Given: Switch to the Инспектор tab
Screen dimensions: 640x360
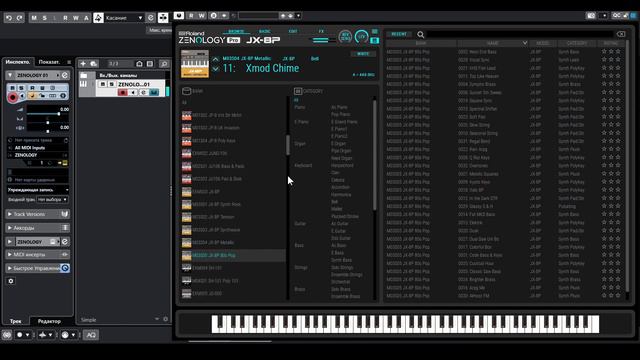Looking at the screenshot, I should 18,62.
